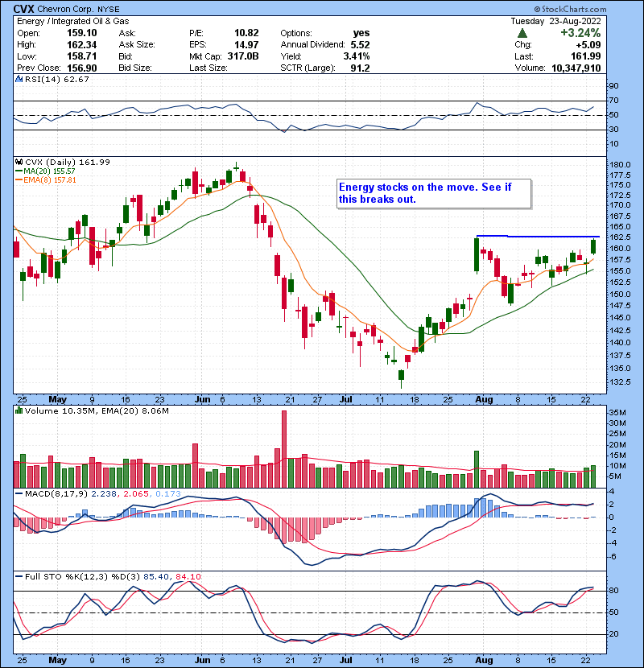644x668 pixels.
Task: Click the 35M volume axis label
Action: 617,412
